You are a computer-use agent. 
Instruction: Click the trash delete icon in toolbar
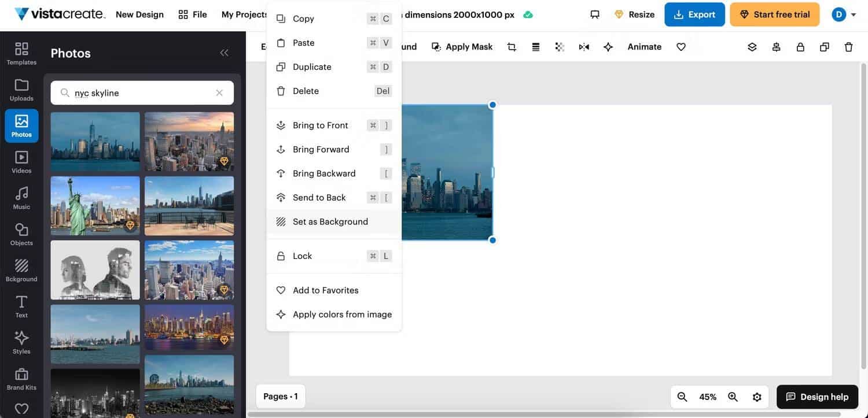click(x=848, y=47)
